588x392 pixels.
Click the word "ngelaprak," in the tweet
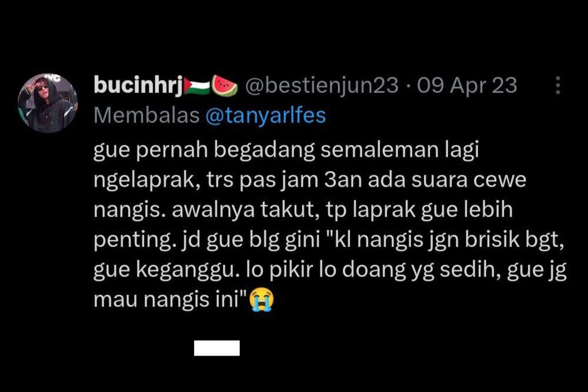point(146,180)
